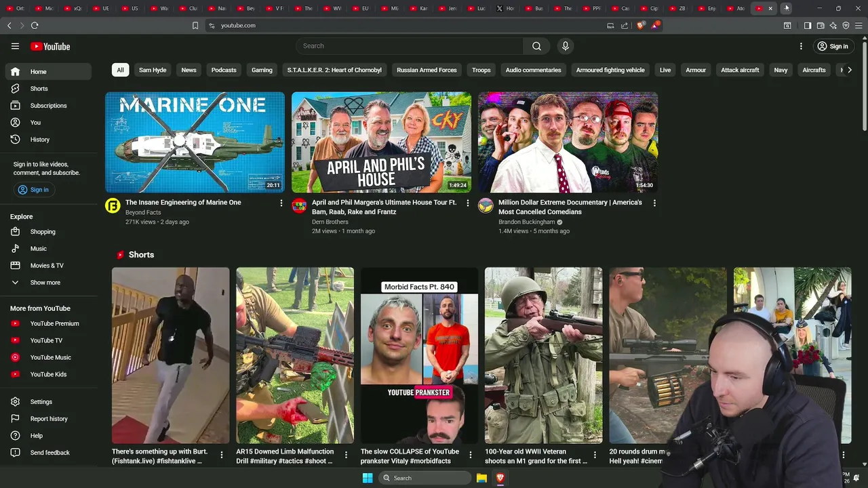This screenshot has height=488, width=868.
Task: Open options for Million Dollar Extreme video
Action: tap(654, 203)
